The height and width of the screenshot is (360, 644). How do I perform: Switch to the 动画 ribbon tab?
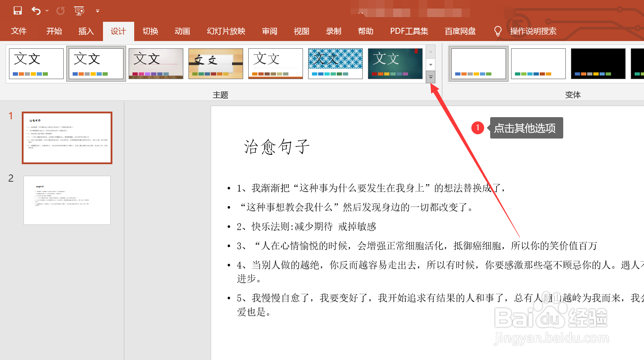pyautogui.click(x=182, y=31)
